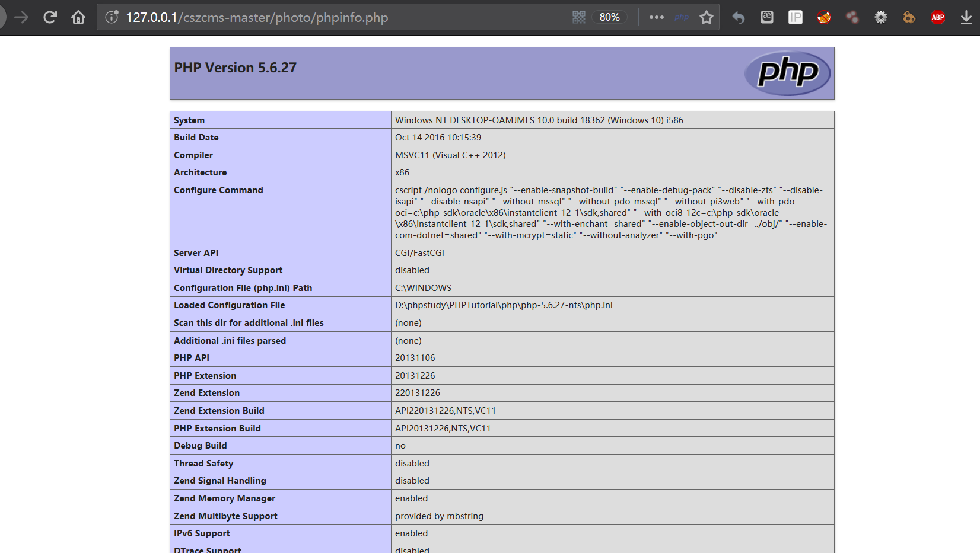Click Scan this dir for additional .ini files
Viewport: 980px width, 553px height.
click(249, 323)
